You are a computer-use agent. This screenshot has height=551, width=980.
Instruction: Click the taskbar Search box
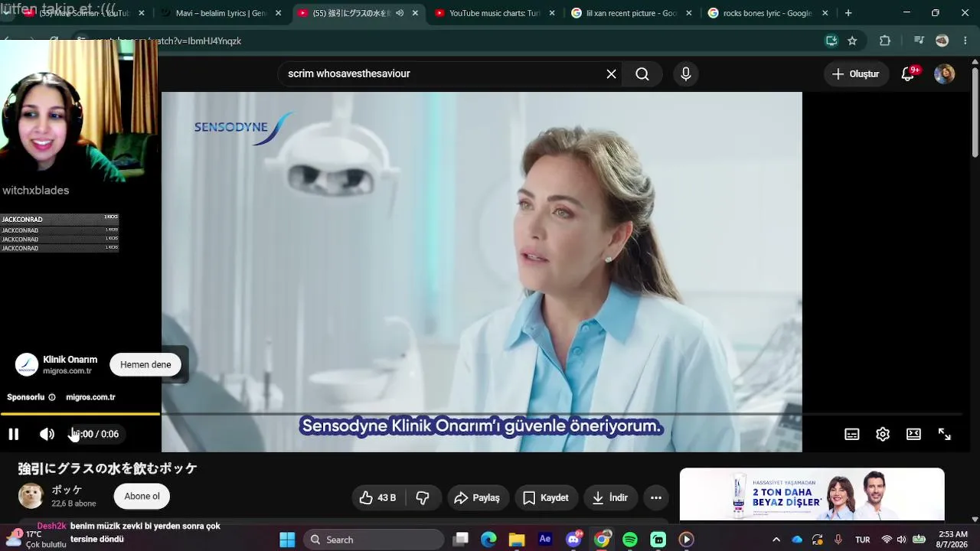point(374,540)
